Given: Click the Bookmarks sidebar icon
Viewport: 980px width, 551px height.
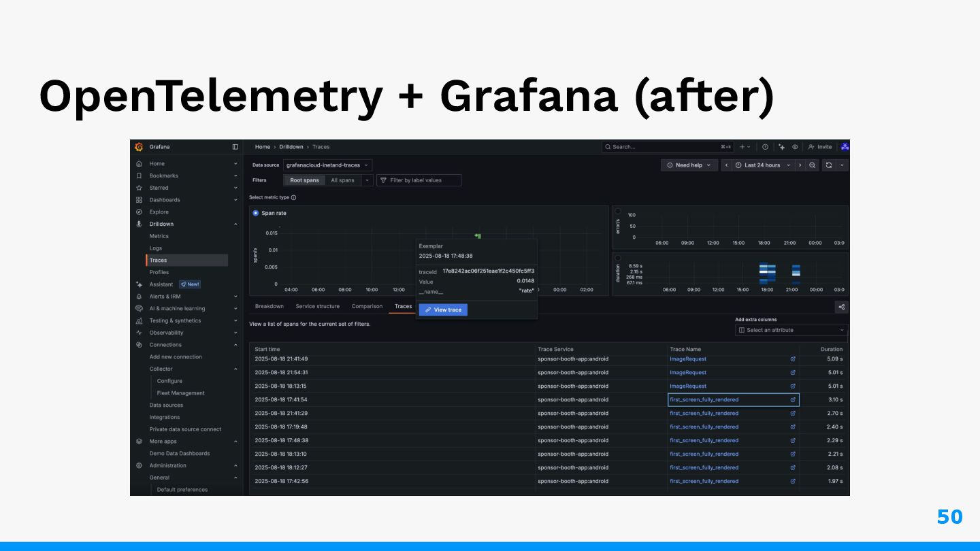Looking at the screenshot, I should 139,176.
